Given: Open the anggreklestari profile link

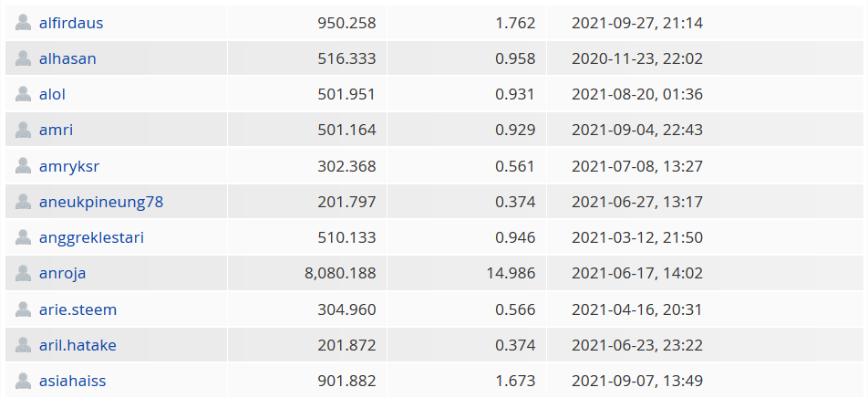Looking at the screenshot, I should (x=91, y=237).
